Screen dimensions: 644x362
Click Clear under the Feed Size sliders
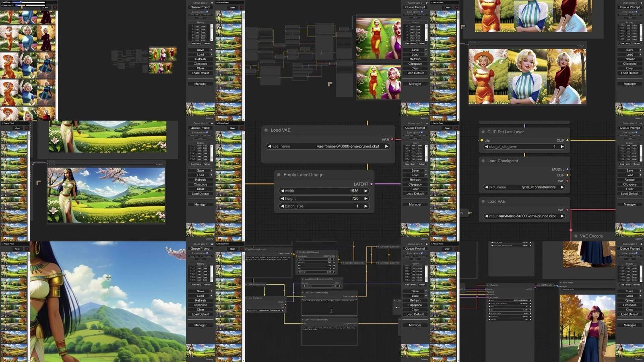click(45, 8)
